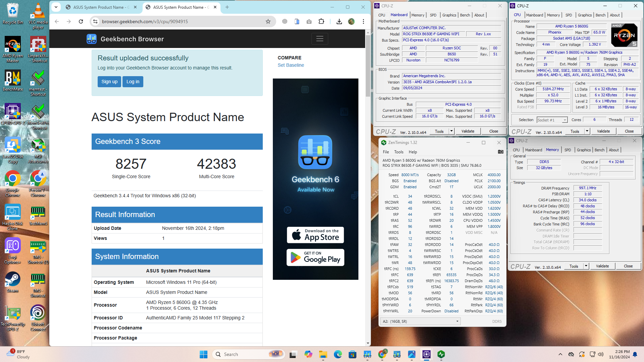This screenshot has width=644, height=362.
Task: Expand Chrome tab search chevron
Action: pyautogui.click(x=56, y=7)
